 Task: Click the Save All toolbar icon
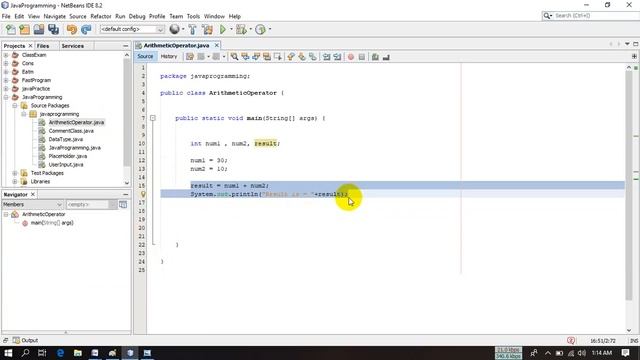click(53, 29)
